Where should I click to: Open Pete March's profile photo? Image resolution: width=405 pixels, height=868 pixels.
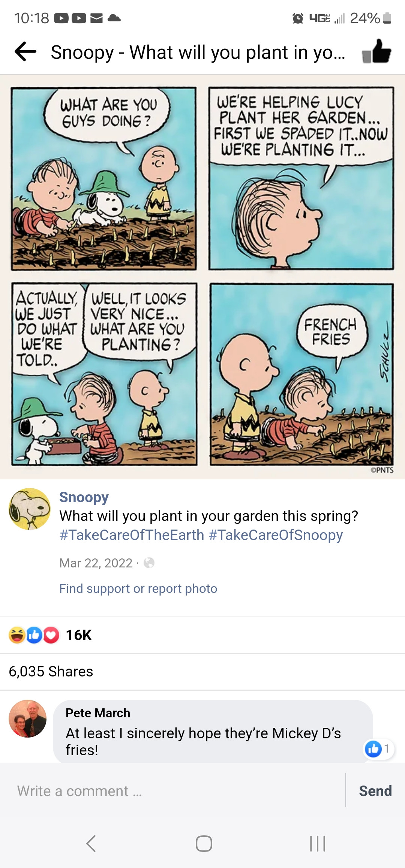28,718
